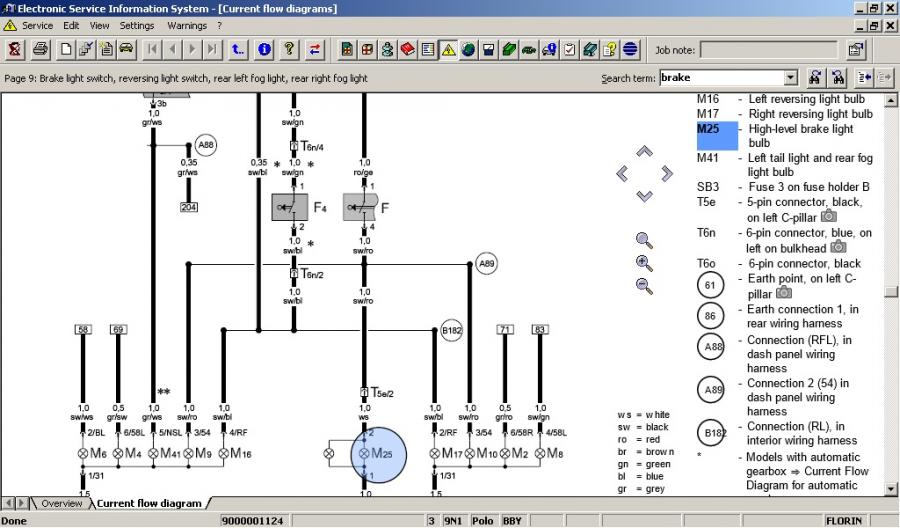The image size is (900, 528).
Task: Click the warning triangle toolbar icon
Action: 448,48
